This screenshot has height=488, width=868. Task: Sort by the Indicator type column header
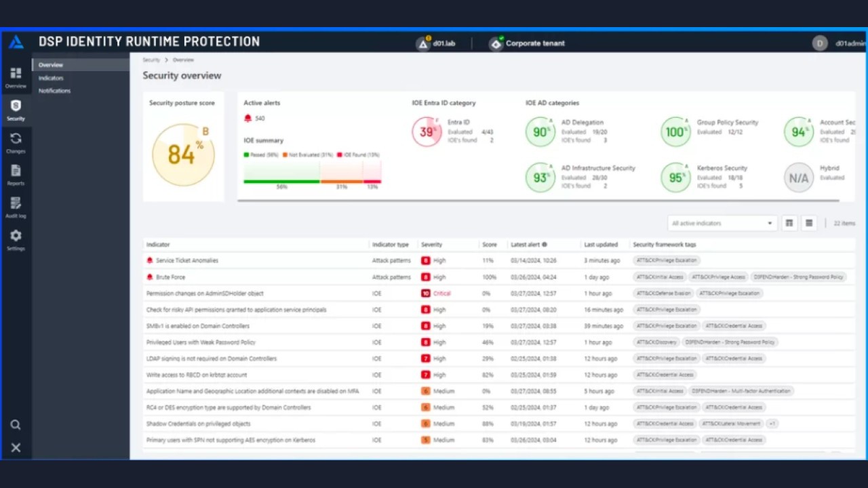pos(391,245)
